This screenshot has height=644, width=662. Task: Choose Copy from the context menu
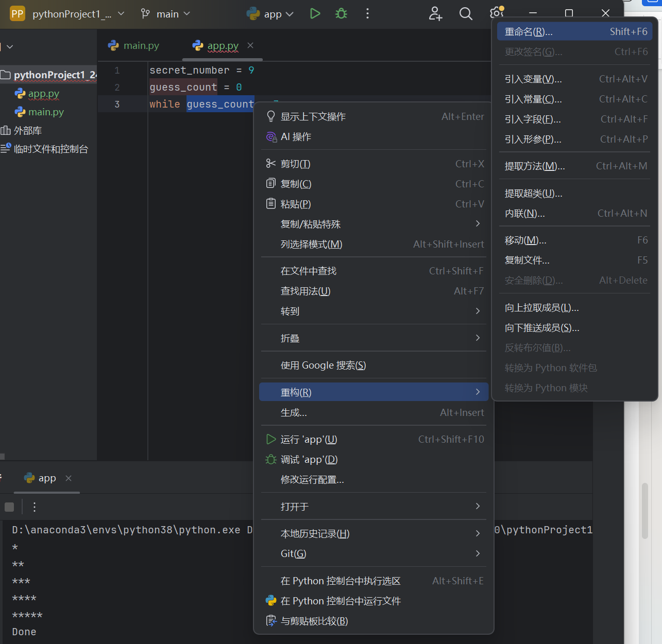pyautogui.click(x=375, y=184)
